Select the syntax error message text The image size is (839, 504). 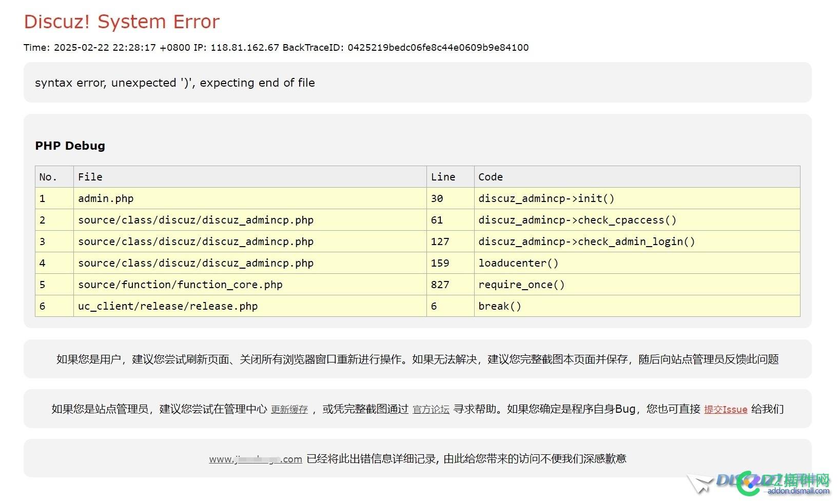(175, 83)
